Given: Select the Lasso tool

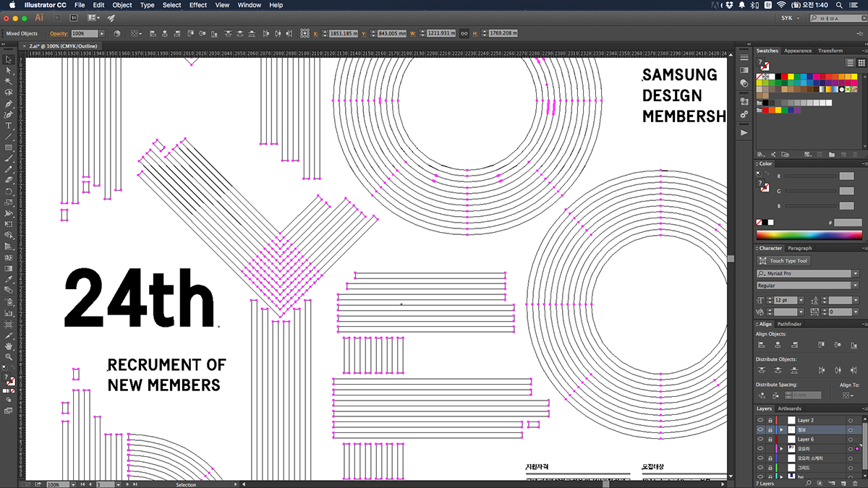Looking at the screenshot, I should tap(9, 93).
